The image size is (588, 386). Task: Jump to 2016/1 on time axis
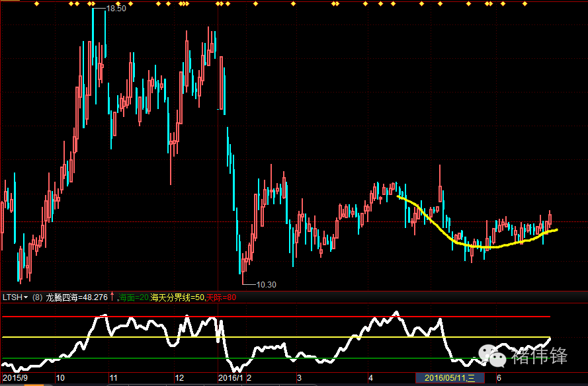[x=231, y=378]
